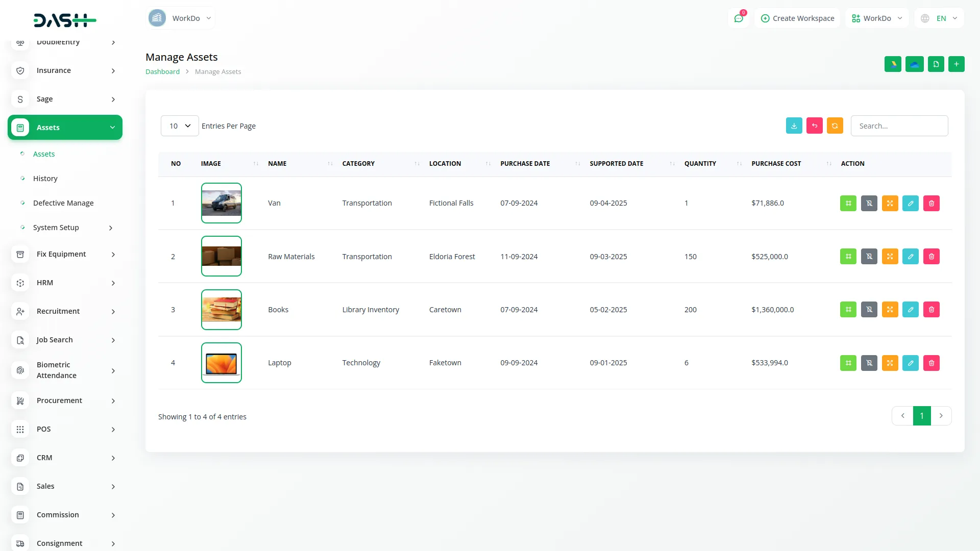Create a new asset with the plus button
980x551 pixels.
pyautogui.click(x=956, y=64)
